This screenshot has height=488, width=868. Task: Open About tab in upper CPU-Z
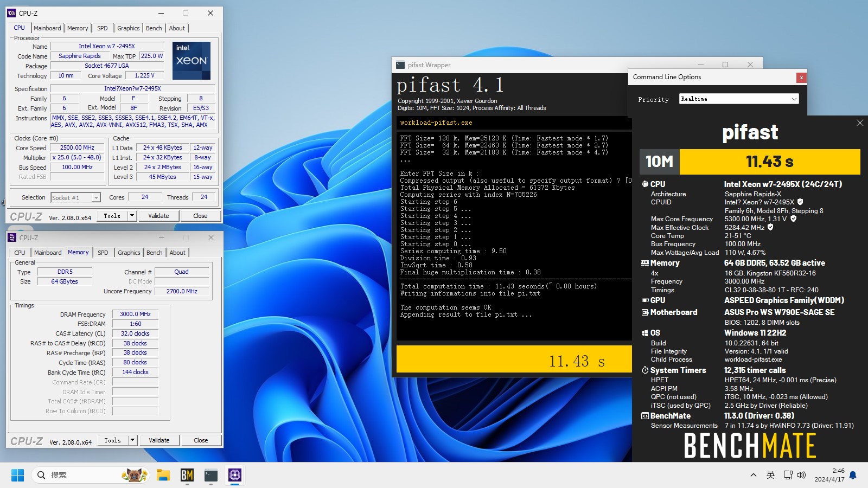[177, 28]
